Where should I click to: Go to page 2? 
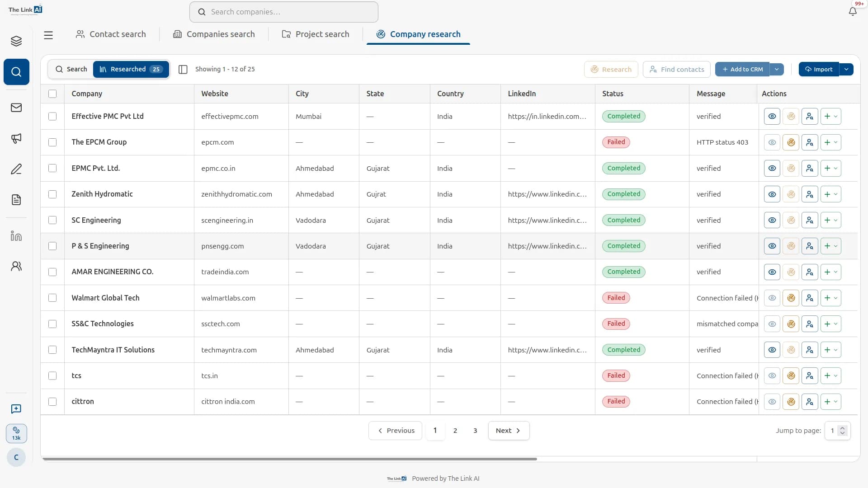(455, 431)
